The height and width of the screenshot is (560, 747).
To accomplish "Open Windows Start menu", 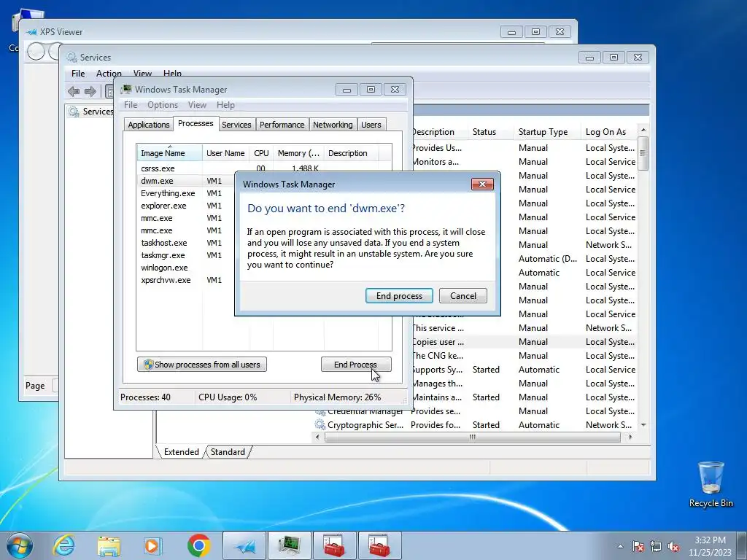I will pos(20,545).
